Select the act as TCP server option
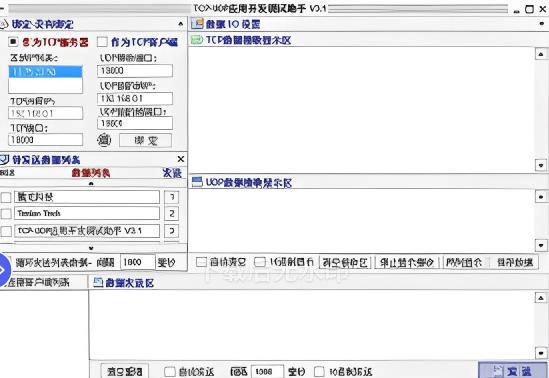 click(13, 42)
